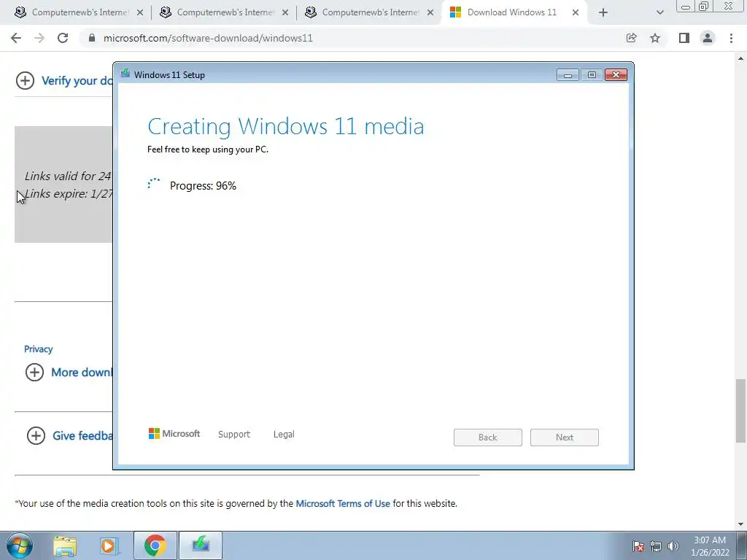Launch Windows Media Player from taskbar

point(109,545)
